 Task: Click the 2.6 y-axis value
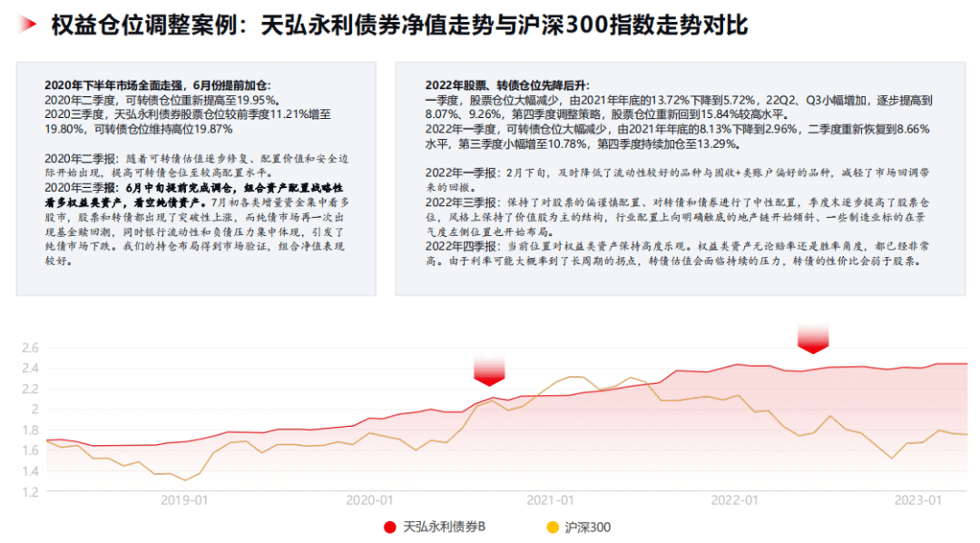pos(30,348)
